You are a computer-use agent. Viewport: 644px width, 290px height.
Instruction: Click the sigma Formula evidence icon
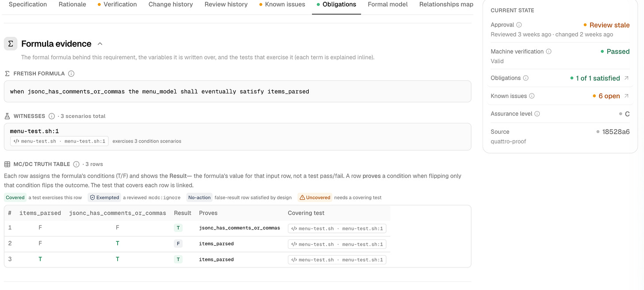point(11,43)
